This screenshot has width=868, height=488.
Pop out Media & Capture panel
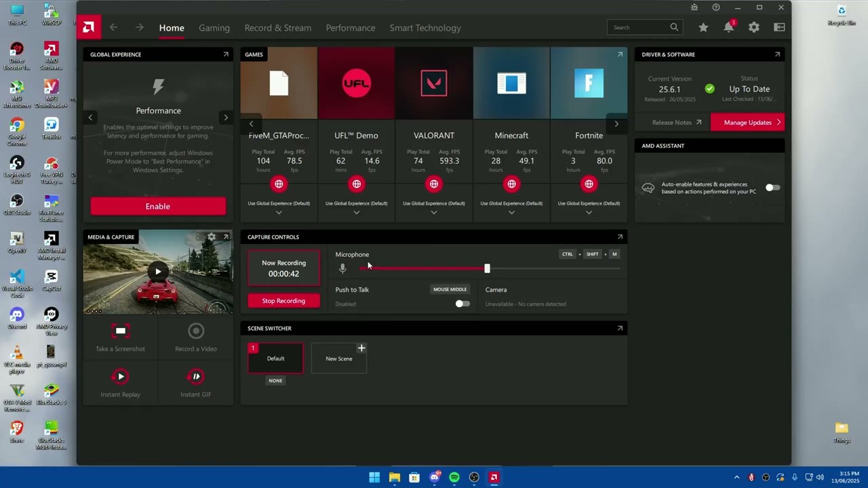click(x=226, y=237)
